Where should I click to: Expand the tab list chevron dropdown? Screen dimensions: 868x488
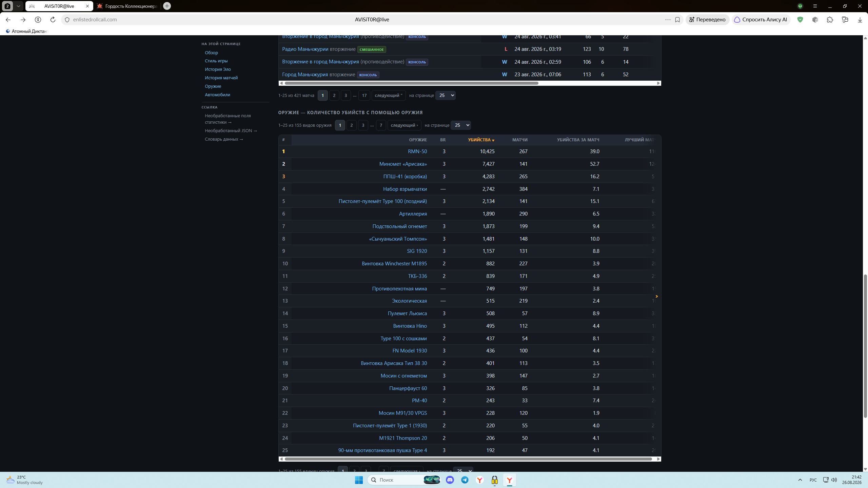click(18, 6)
